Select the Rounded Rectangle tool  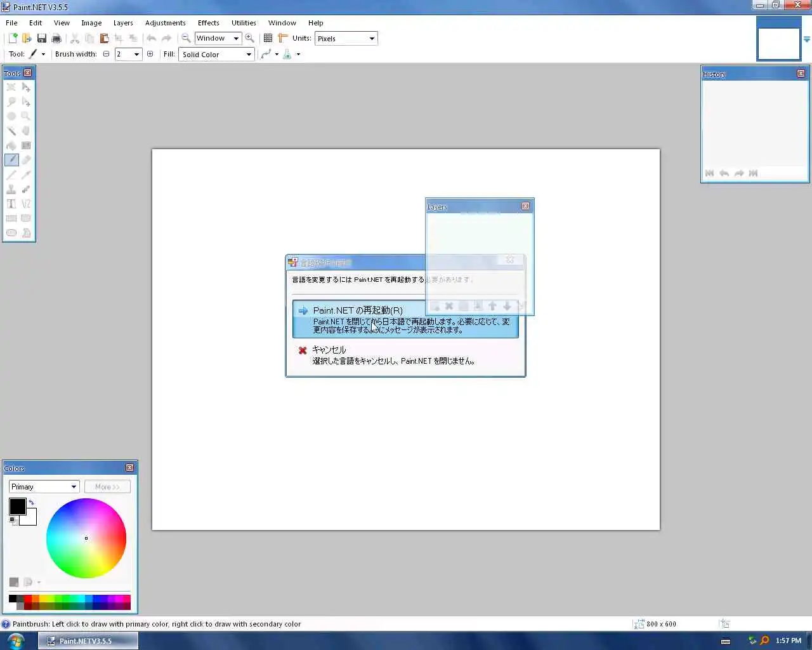pos(26,218)
